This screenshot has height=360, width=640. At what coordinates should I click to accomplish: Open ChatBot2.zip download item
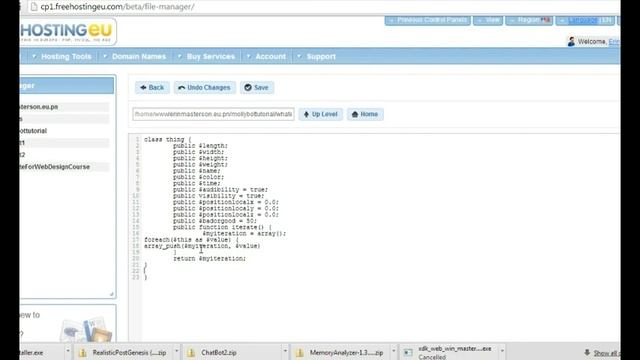218,352
